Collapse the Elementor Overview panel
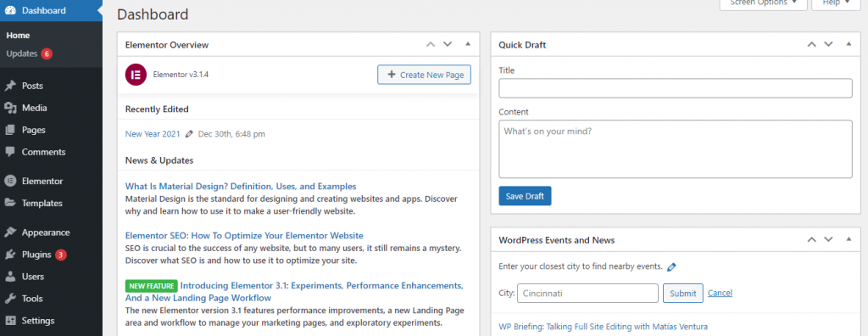Viewport: 868px width, 336px height. point(468,44)
